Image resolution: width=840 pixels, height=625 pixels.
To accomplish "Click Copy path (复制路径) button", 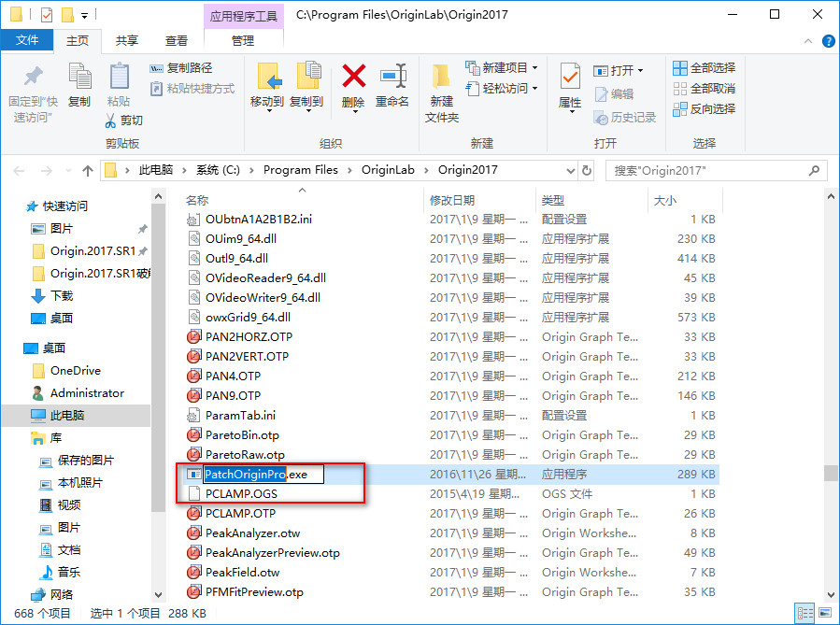I will tap(181, 68).
